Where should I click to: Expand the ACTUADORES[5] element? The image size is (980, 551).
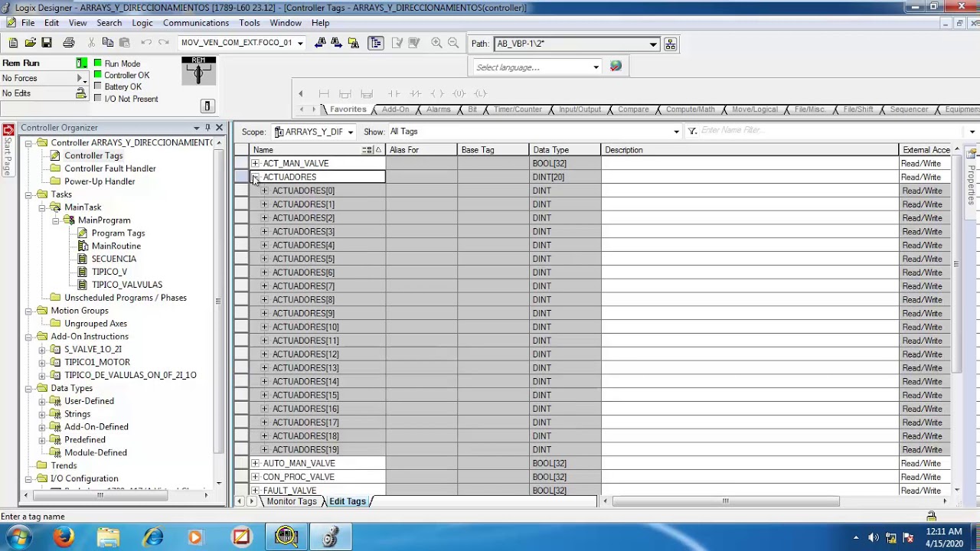(265, 259)
